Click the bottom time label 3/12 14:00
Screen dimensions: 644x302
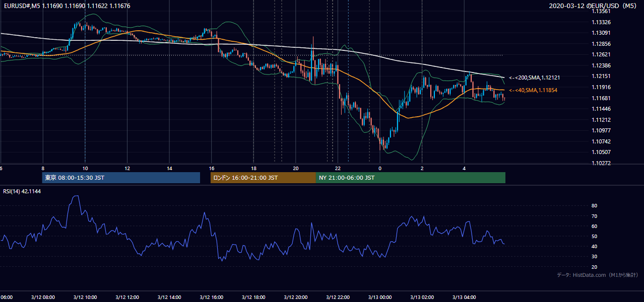(169, 297)
